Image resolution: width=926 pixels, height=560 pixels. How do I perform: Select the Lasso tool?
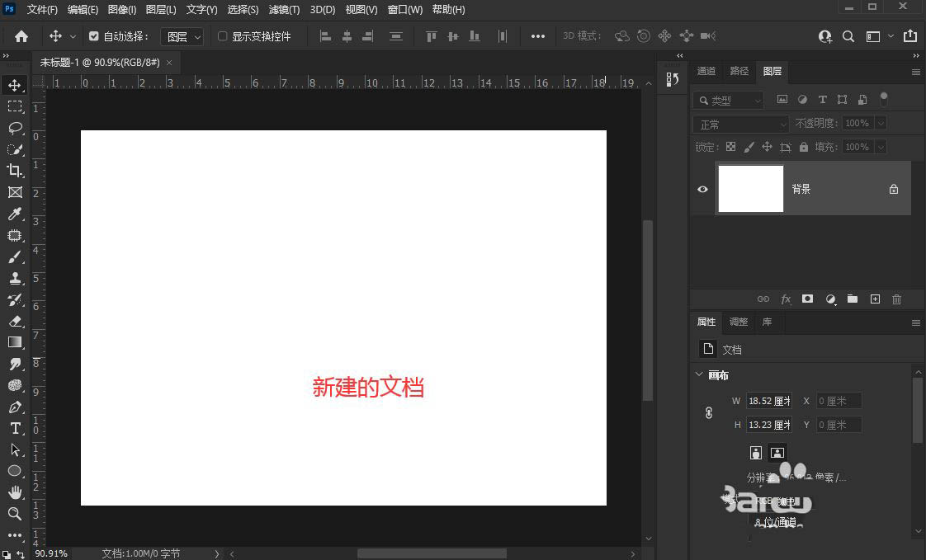[14, 128]
